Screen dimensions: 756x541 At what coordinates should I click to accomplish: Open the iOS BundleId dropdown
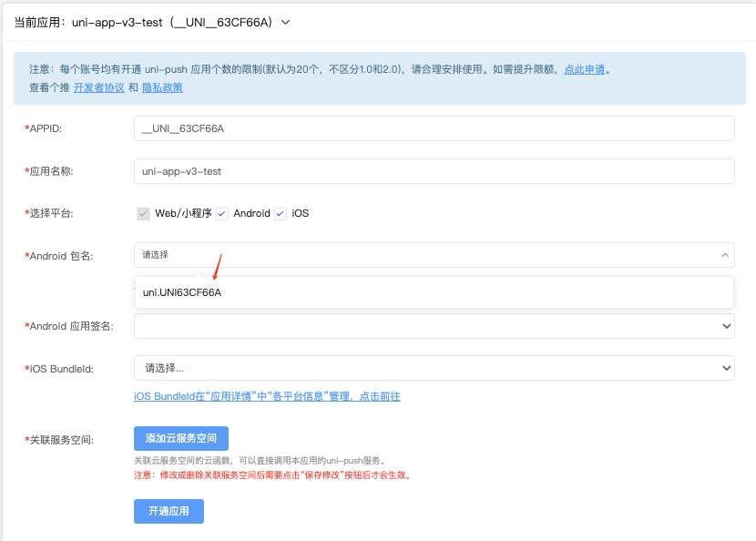[x=434, y=368]
